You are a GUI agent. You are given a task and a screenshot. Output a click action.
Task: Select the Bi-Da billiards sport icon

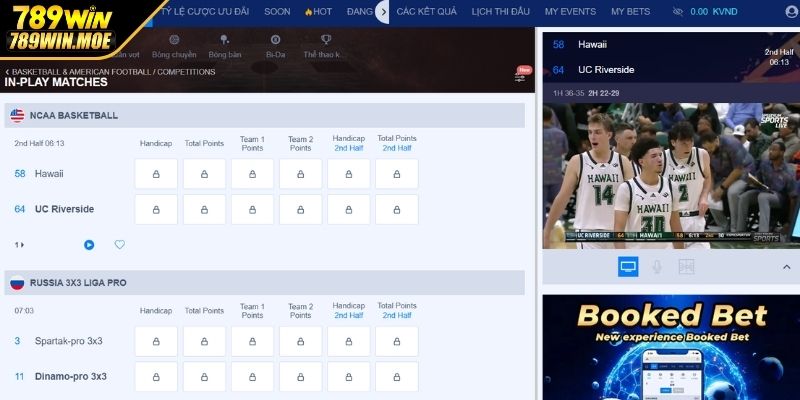276,46
